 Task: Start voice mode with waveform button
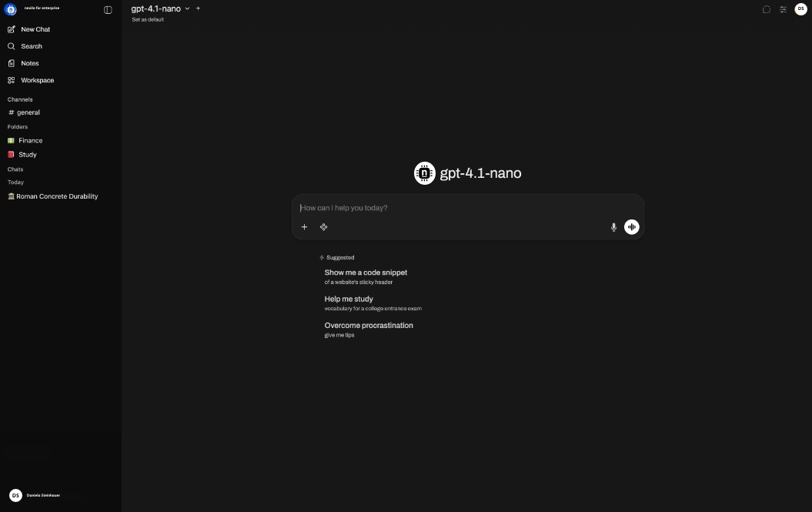tap(631, 227)
